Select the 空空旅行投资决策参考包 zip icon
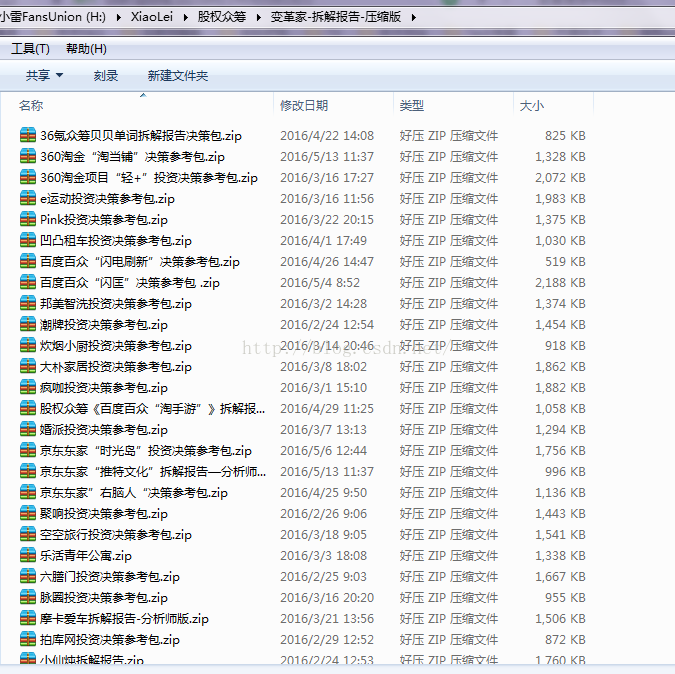 click(x=28, y=535)
